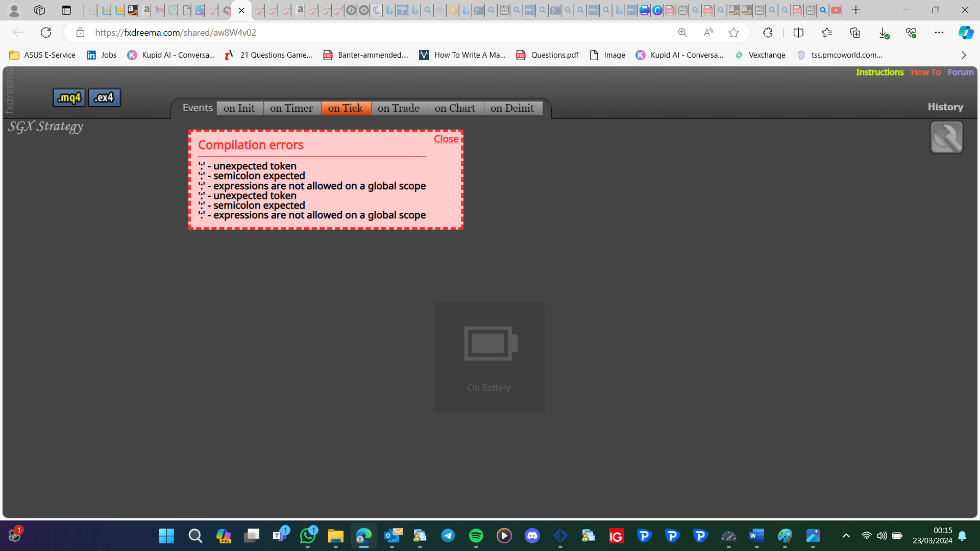The image size is (980, 551).
Task: Open the How To link
Action: point(925,72)
